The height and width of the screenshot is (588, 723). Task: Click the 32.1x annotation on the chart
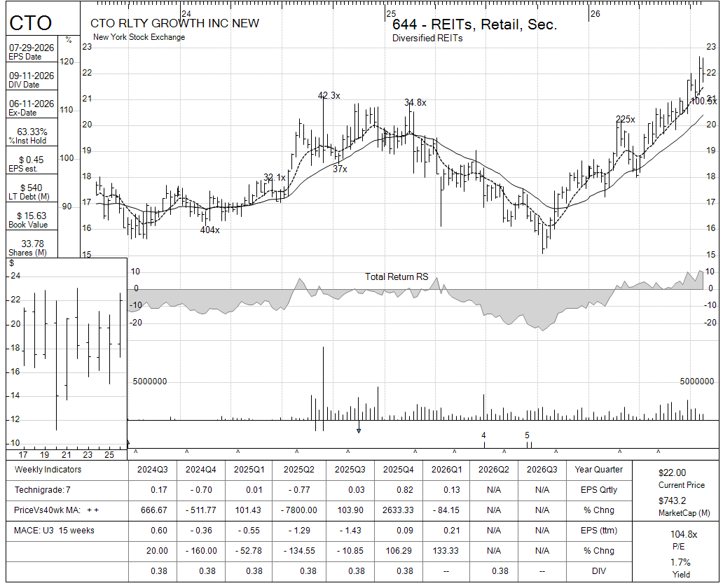[275, 177]
